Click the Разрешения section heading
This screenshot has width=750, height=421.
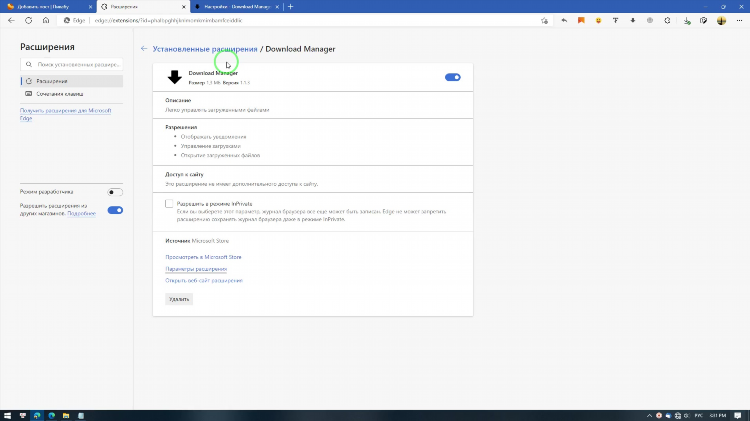pyautogui.click(x=181, y=127)
